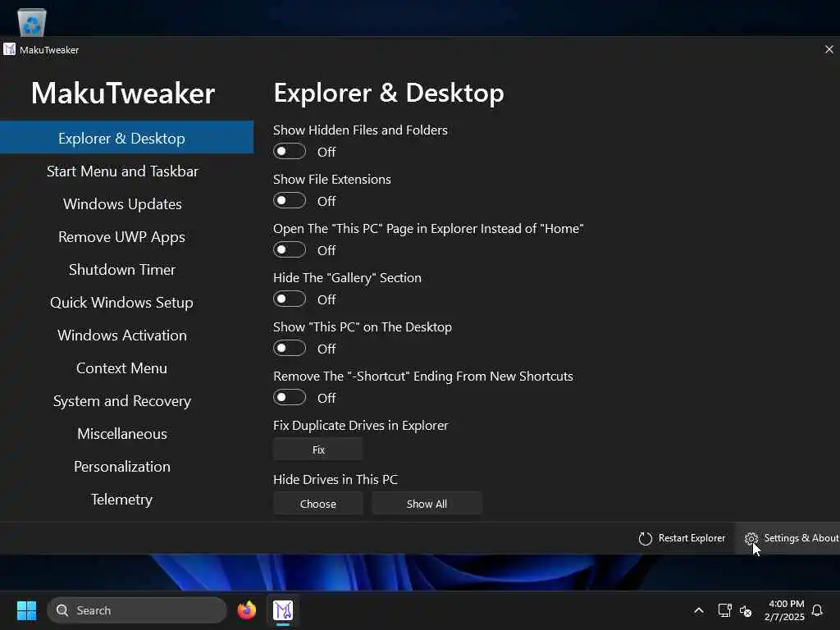The height and width of the screenshot is (630, 840).
Task: Toggle Show File Extensions switch
Action: pyautogui.click(x=290, y=201)
